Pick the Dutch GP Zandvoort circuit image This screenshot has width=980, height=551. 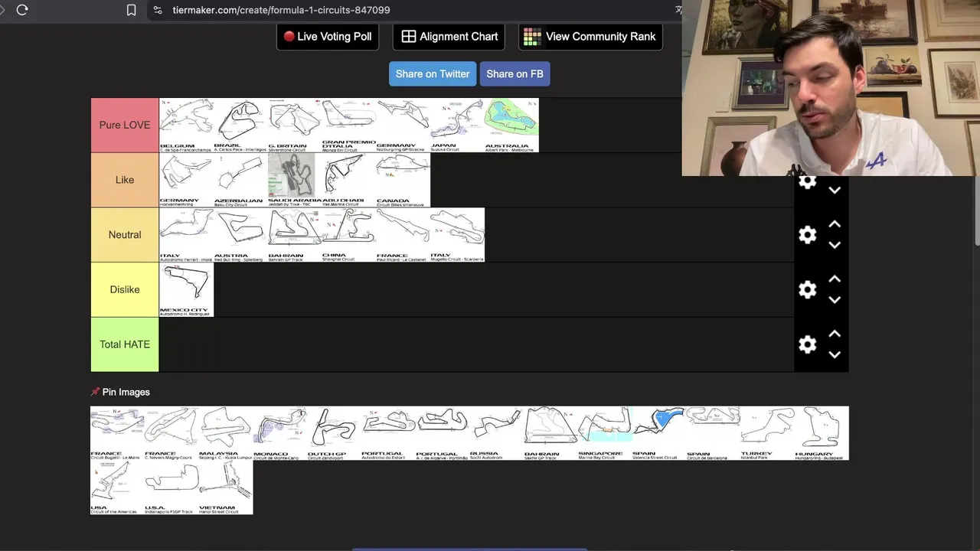coord(334,433)
